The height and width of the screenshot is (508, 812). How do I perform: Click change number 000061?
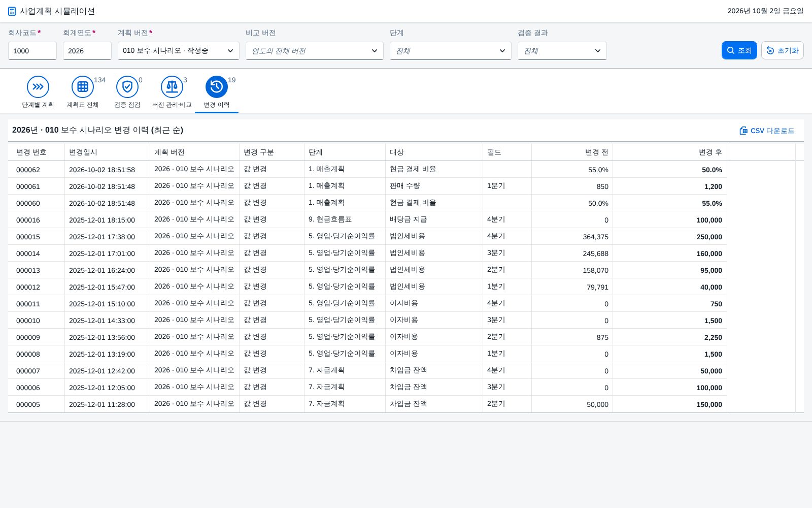point(28,186)
